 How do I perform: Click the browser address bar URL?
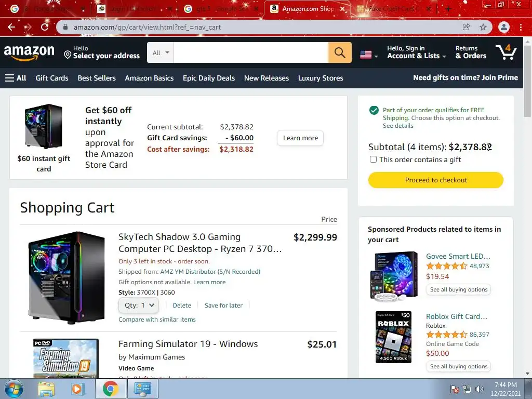(x=147, y=27)
